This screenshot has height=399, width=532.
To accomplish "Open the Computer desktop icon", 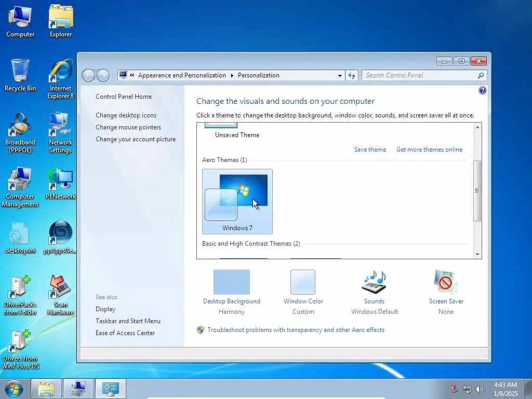I will tap(20, 21).
